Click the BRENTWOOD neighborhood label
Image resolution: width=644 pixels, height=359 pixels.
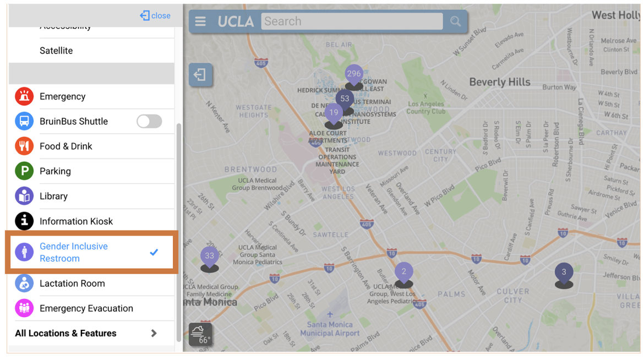click(x=250, y=169)
